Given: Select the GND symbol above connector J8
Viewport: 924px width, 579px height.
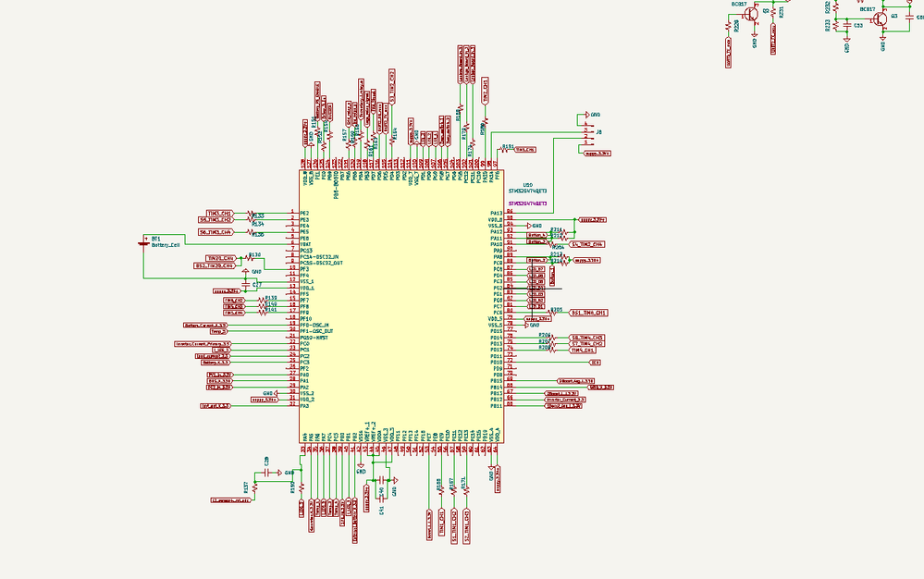Looking at the screenshot, I should (588, 115).
